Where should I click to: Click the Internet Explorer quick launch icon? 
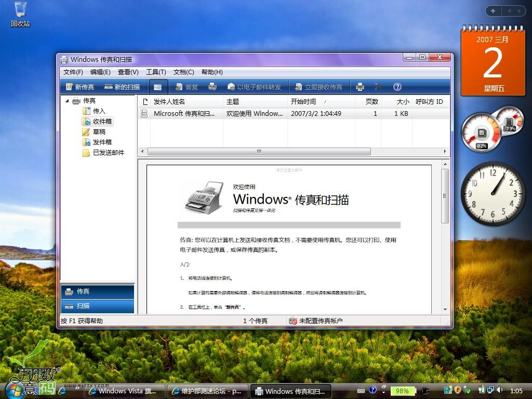coord(62,391)
